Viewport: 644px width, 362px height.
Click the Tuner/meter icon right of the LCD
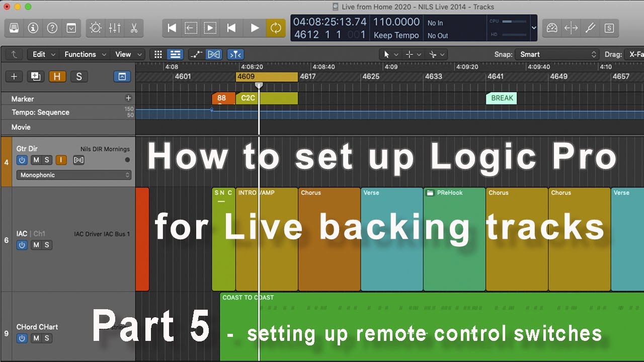tap(552, 28)
